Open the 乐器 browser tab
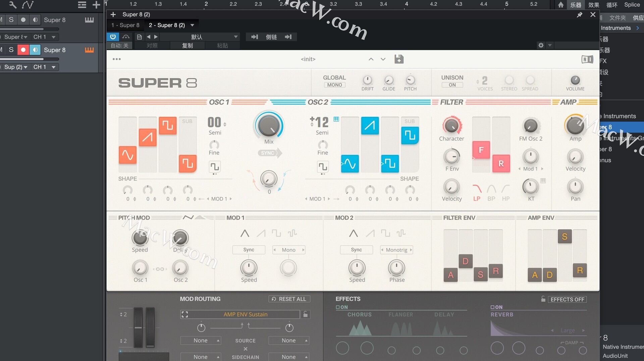Image resolution: width=644 pixels, height=361 pixels. point(576,5)
